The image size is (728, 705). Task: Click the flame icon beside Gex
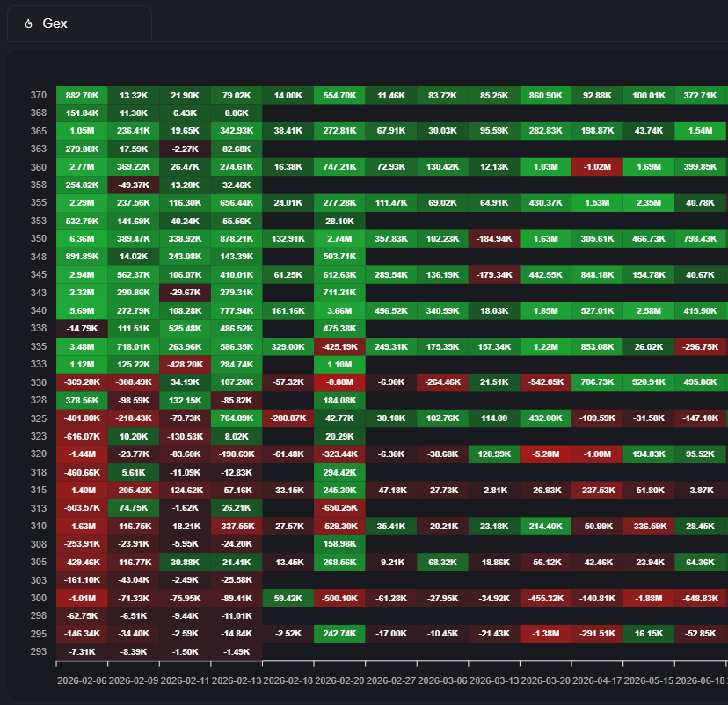tap(28, 24)
